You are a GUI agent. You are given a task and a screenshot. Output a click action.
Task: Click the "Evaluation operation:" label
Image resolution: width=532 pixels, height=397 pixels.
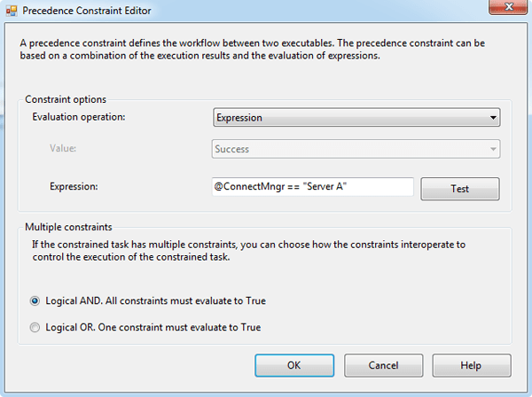79,117
